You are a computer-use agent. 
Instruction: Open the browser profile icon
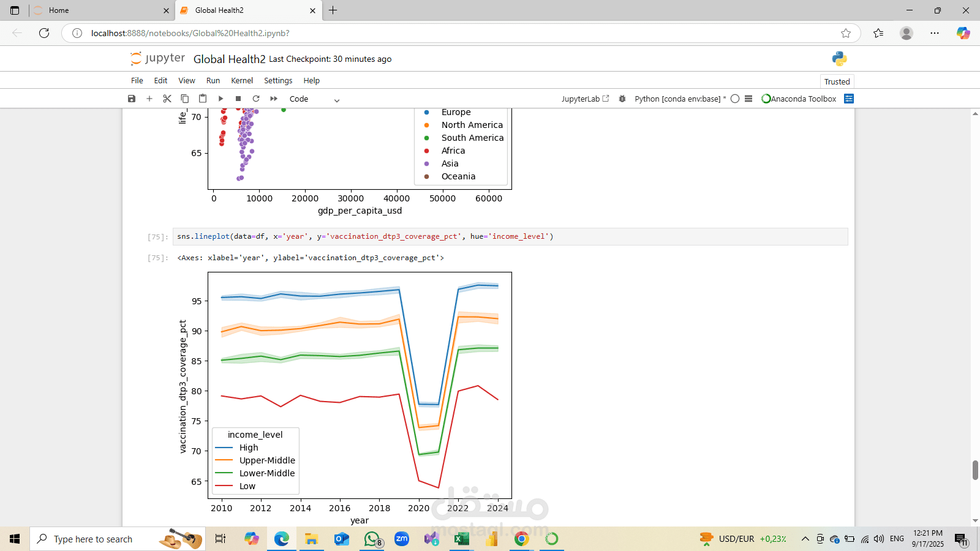click(x=907, y=33)
